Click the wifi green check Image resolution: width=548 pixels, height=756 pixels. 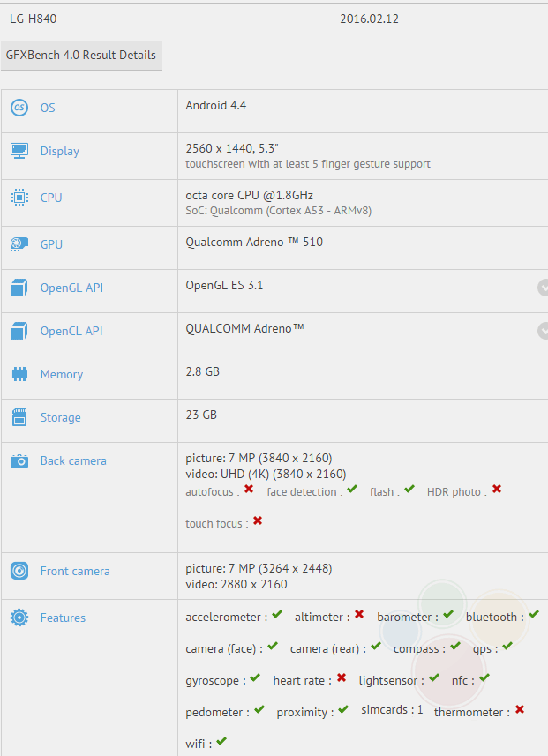(221, 741)
